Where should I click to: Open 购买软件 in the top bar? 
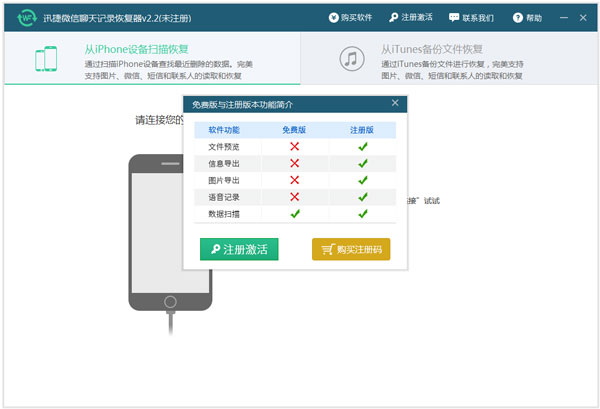[350, 18]
